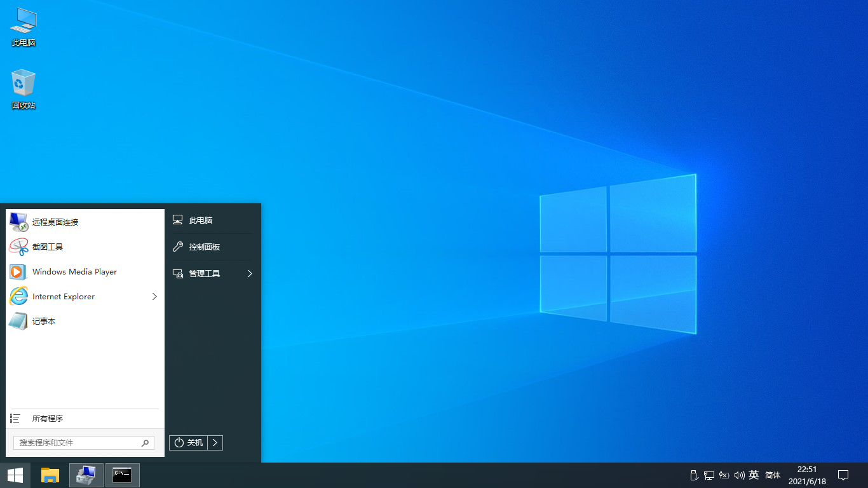This screenshot has width=868, height=488.
Task: Open 此电脑 in Start menu right pane
Action: point(212,220)
